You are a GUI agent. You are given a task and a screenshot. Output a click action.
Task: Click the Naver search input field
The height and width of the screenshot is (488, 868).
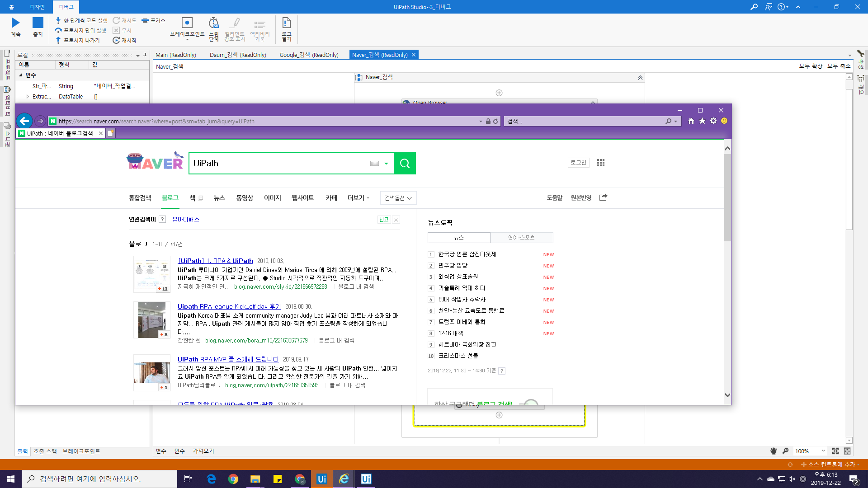(x=280, y=164)
